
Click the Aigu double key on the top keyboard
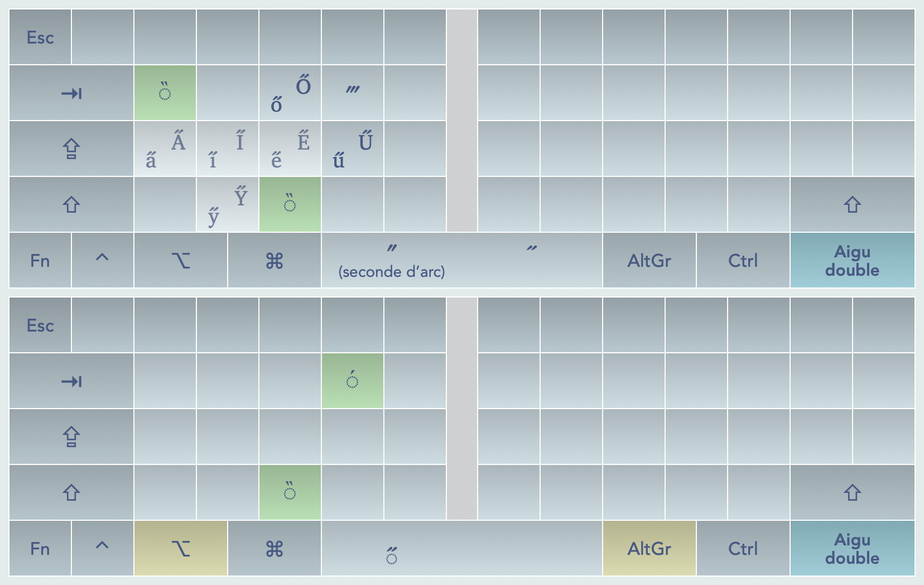(852, 261)
